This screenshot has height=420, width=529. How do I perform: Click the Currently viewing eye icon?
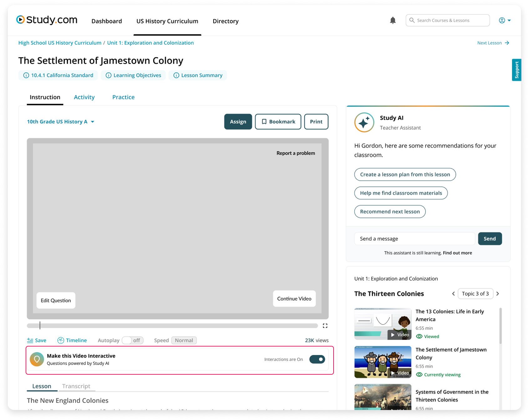[419, 375]
